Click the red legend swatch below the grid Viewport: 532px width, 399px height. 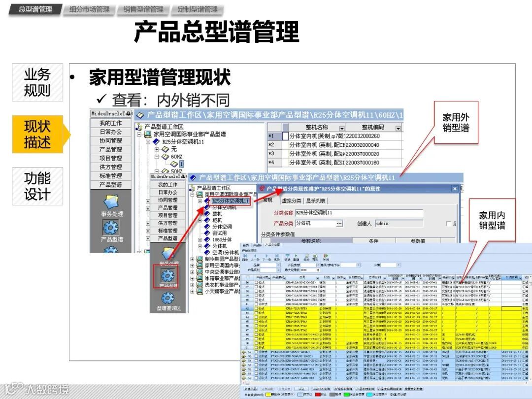click(318, 395)
